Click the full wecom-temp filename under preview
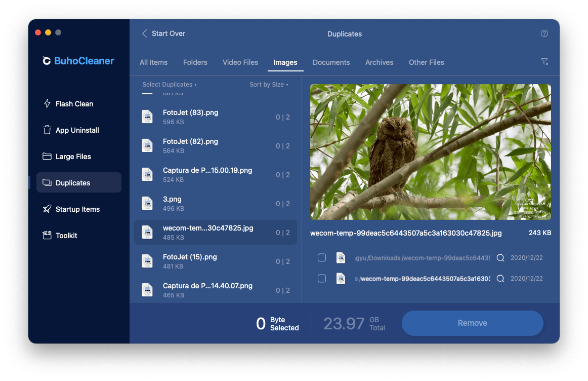 [406, 233]
